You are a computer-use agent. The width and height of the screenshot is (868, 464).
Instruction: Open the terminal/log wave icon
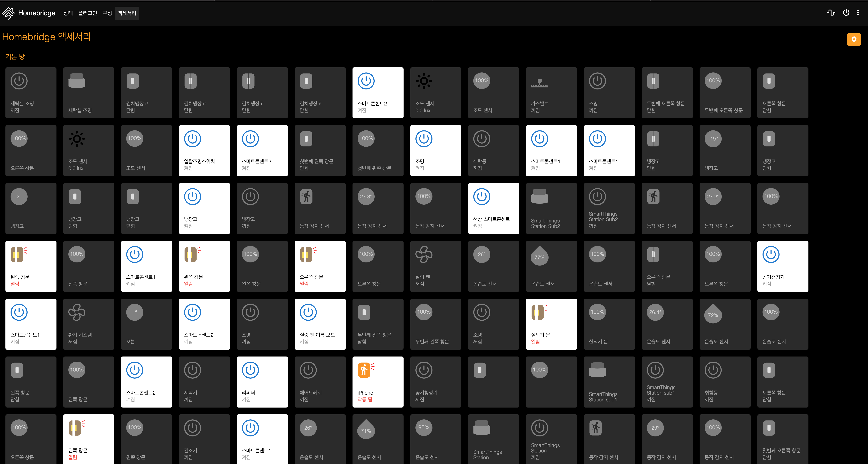[x=831, y=13]
